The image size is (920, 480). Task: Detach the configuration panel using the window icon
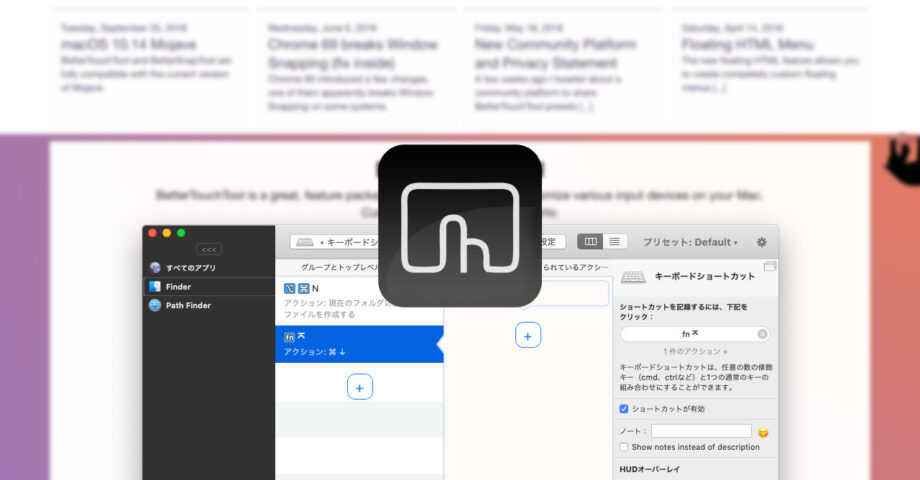(x=769, y=266)
